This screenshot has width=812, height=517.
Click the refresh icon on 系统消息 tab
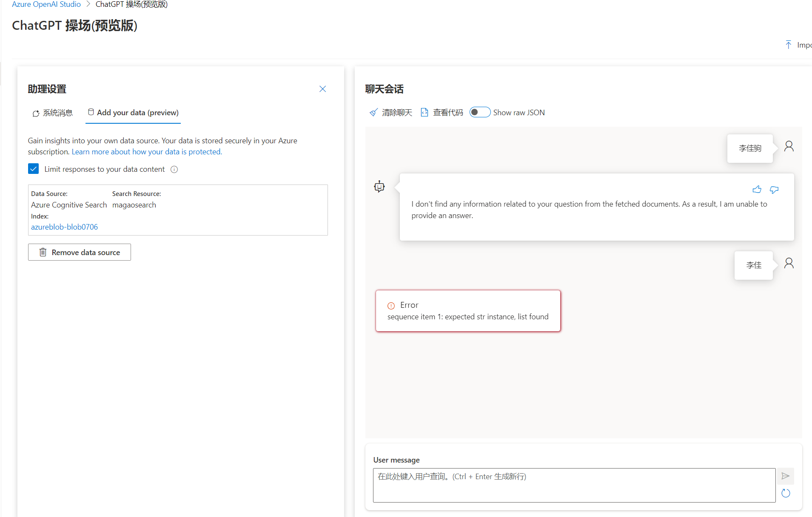click(x=36, y=113)
